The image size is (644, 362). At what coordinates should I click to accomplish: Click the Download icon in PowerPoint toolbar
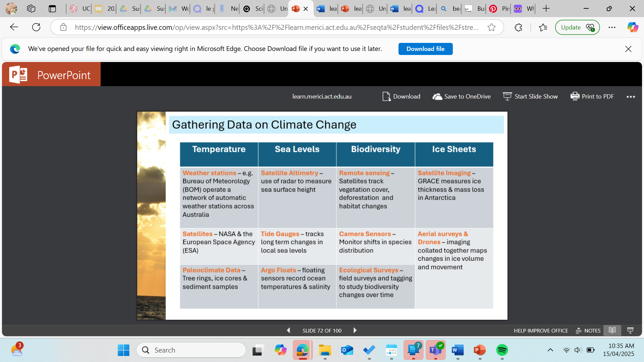pyautogui.click(x=386, y=97)
